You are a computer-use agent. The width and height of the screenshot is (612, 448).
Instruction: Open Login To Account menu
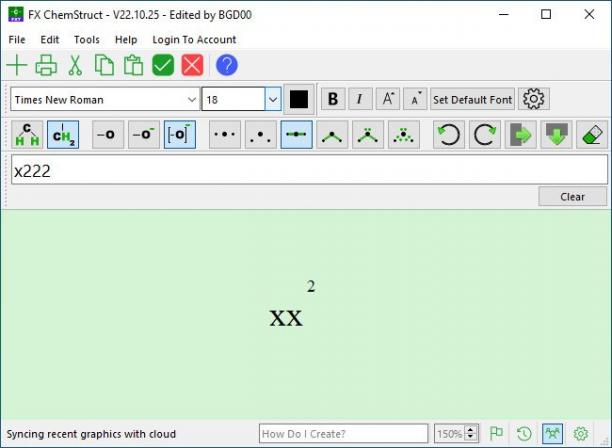[x=194, y=39]
